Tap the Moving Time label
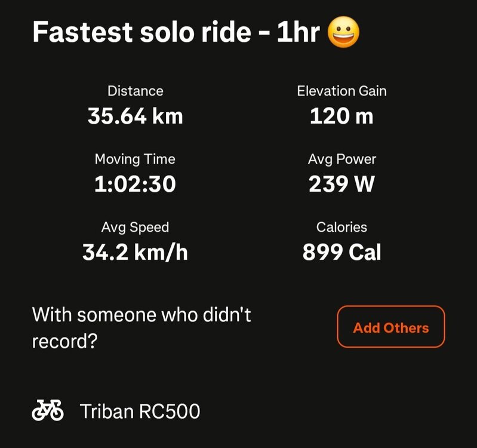The height and width of the screenshot is (448, 477). point(135,159)
